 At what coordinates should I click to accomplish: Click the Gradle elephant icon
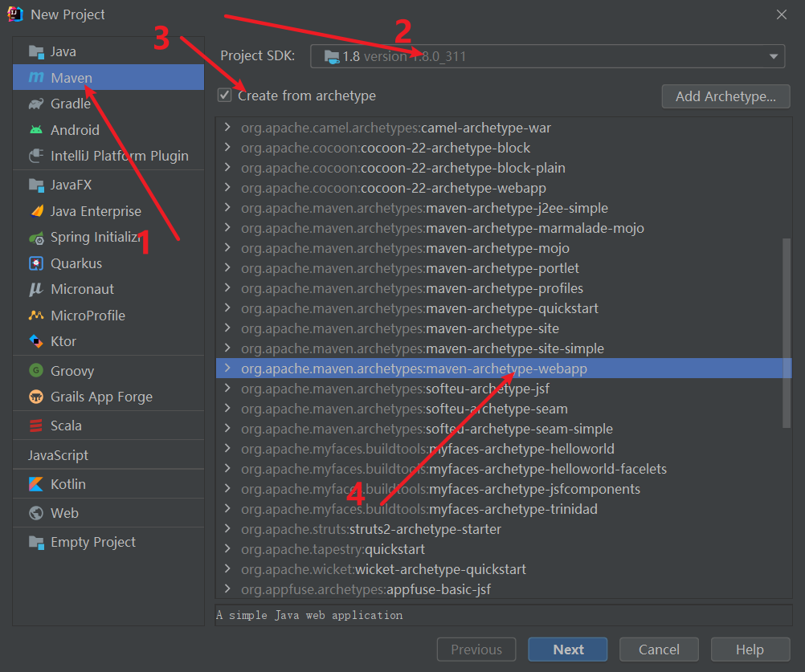(x=36, y=104)
